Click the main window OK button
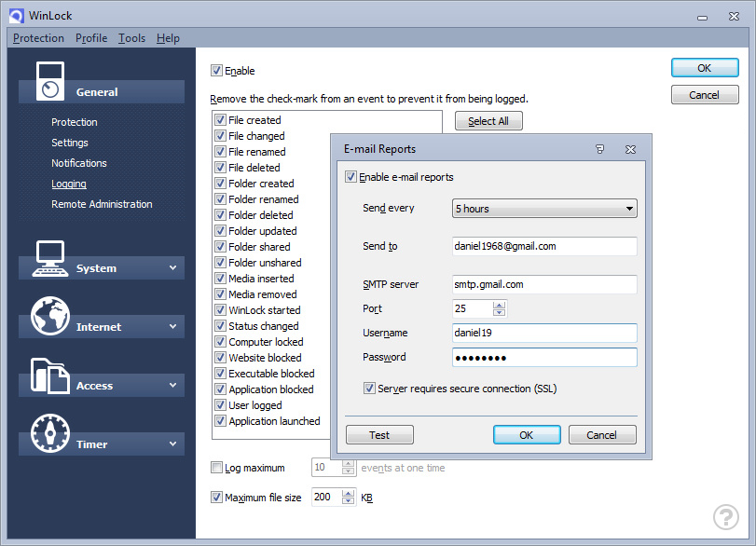The height and width of the screenshot is (546, 756). (705, 68)
